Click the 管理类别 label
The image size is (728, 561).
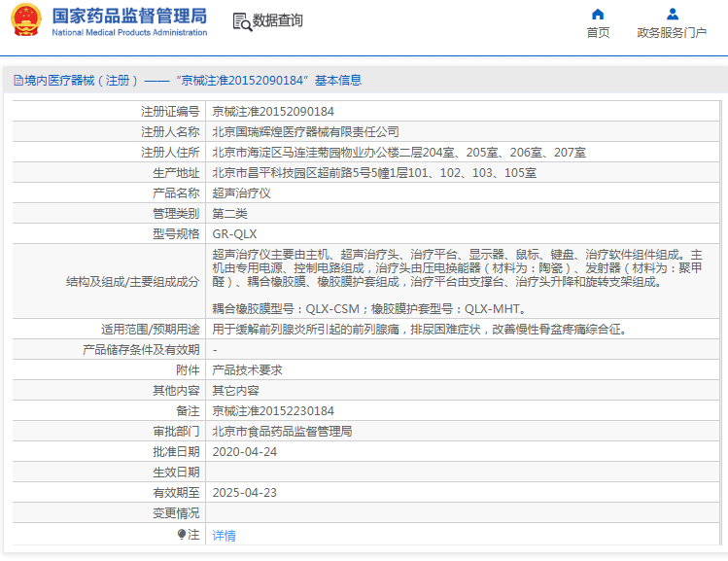[x=176, y=214]
